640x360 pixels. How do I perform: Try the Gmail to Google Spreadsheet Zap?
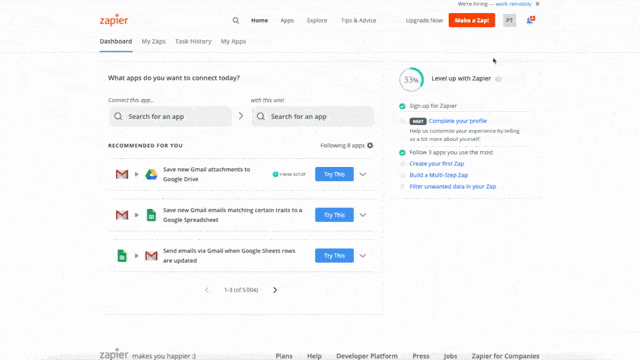coord(334,215)
